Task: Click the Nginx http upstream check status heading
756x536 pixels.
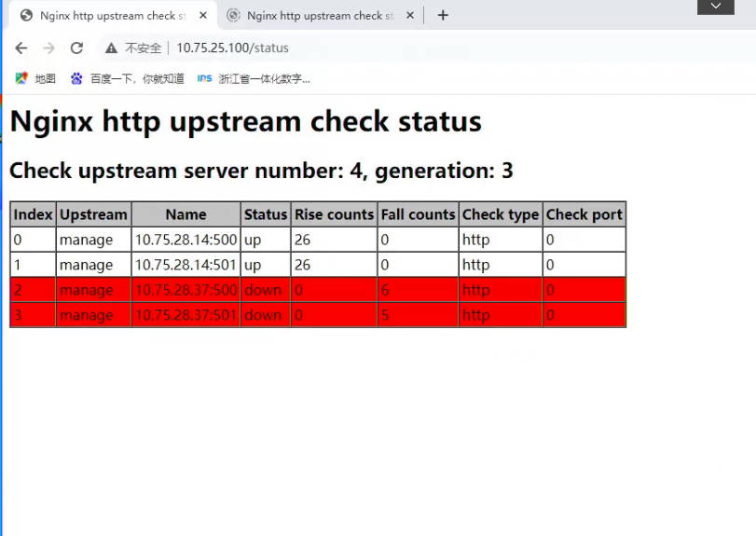Action: [x=246, y=121]
